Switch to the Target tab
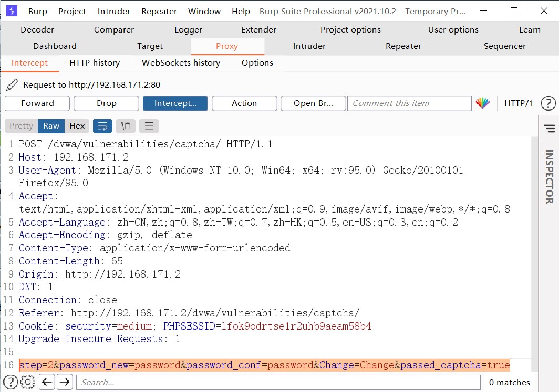559x392 pixels. point(150,46)
